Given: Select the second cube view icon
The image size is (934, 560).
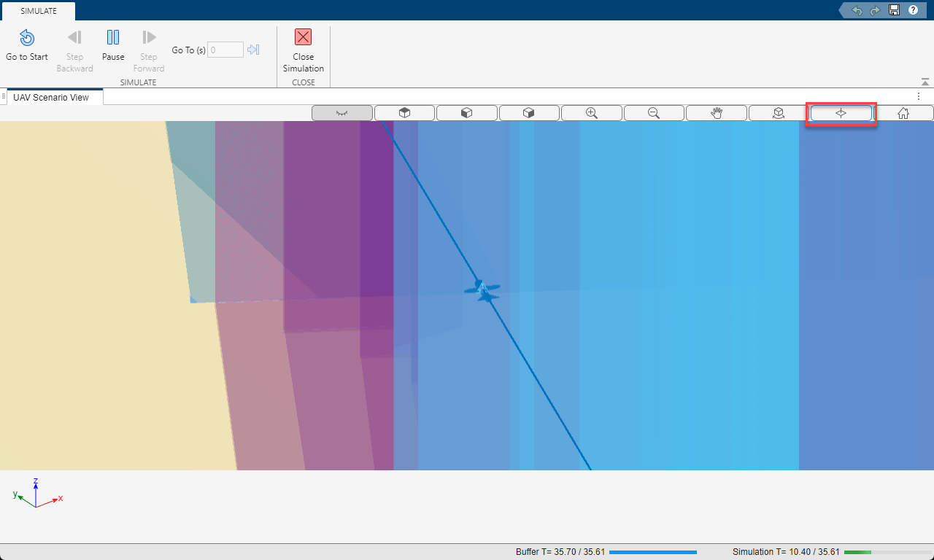Looking at the screenshot, I should tap(467, 113).
